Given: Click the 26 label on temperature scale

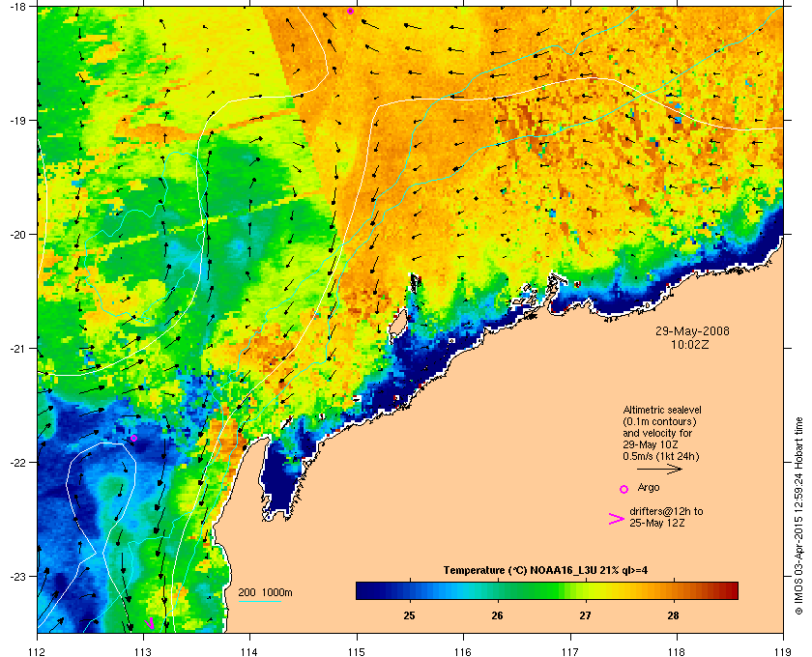Looking at the screenshot, I should point(497,615).
